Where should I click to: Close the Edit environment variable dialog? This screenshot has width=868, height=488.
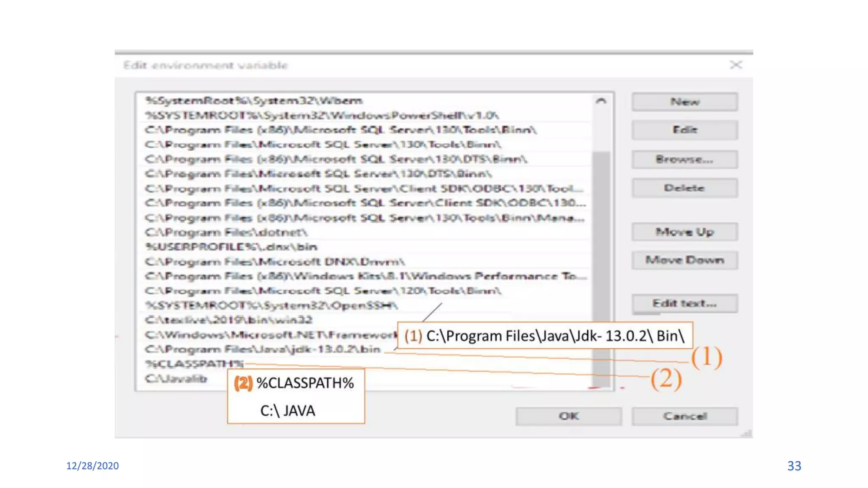click(736, 65)
